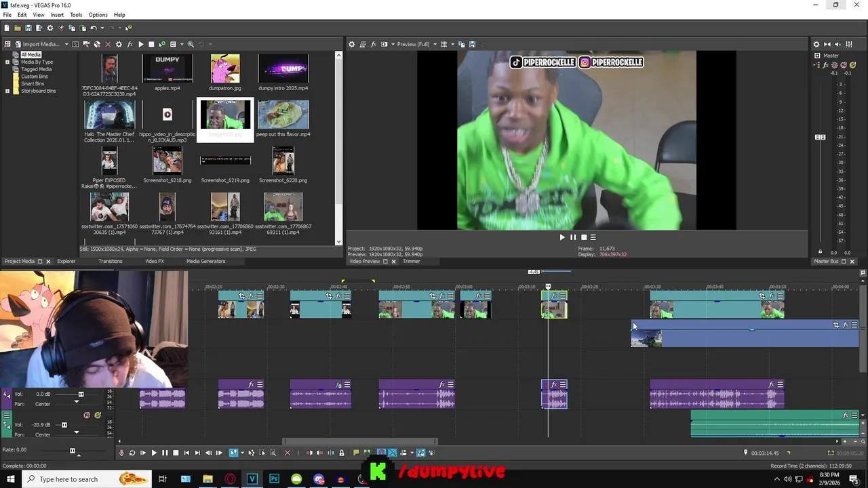Click Import Media button
Image resolution: width=868 pixels, height=488 pixels.
37,44
